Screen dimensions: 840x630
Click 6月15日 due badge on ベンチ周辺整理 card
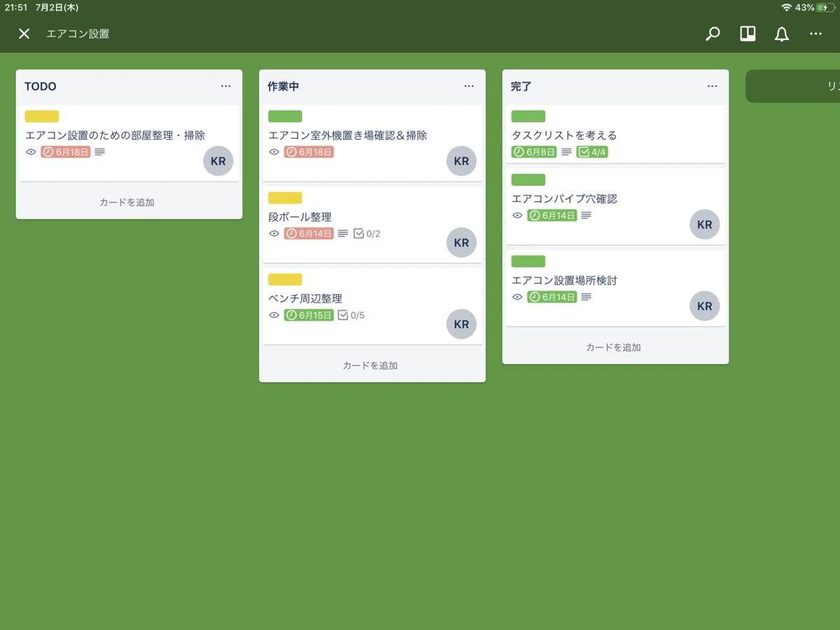pyautogui.click(x=309, y=316)
